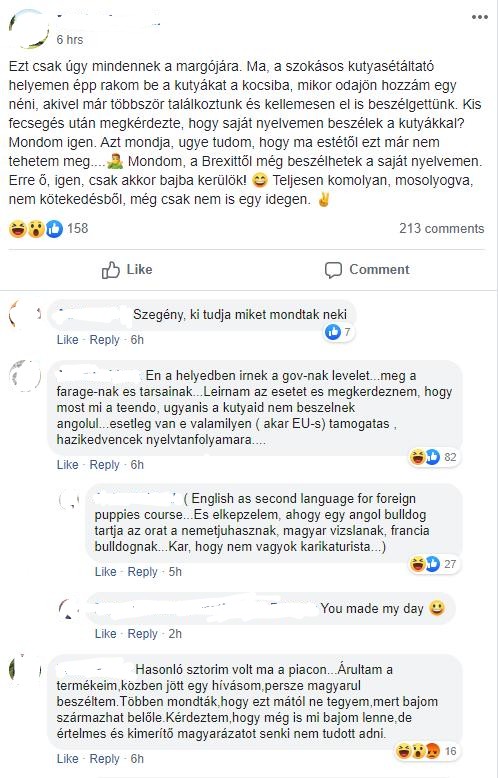Click the Comment speech bubble icon
498x778 pixels.
click(333, 270)
